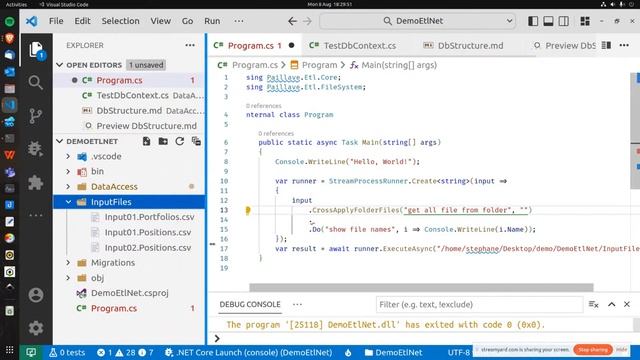Click the hot reload flame icon
This screenshot has height=360, width=640.
pos(348,352)
